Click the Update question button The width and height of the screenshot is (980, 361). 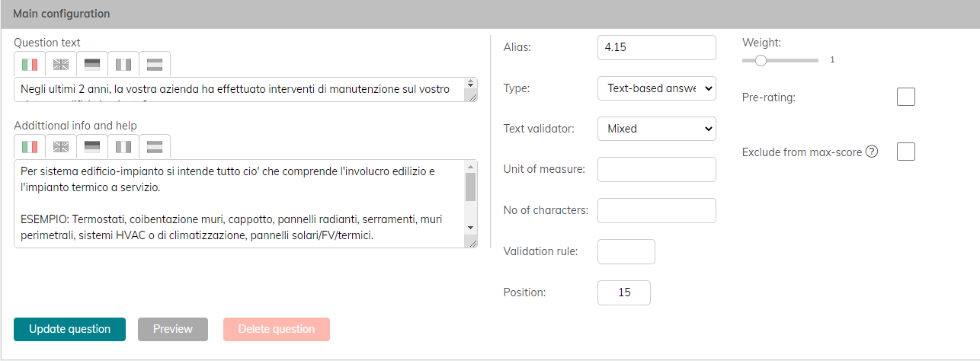[69, 329]
